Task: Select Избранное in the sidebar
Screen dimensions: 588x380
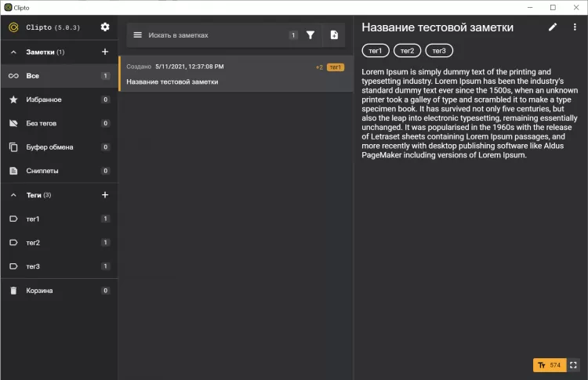Action: (44, 100)
